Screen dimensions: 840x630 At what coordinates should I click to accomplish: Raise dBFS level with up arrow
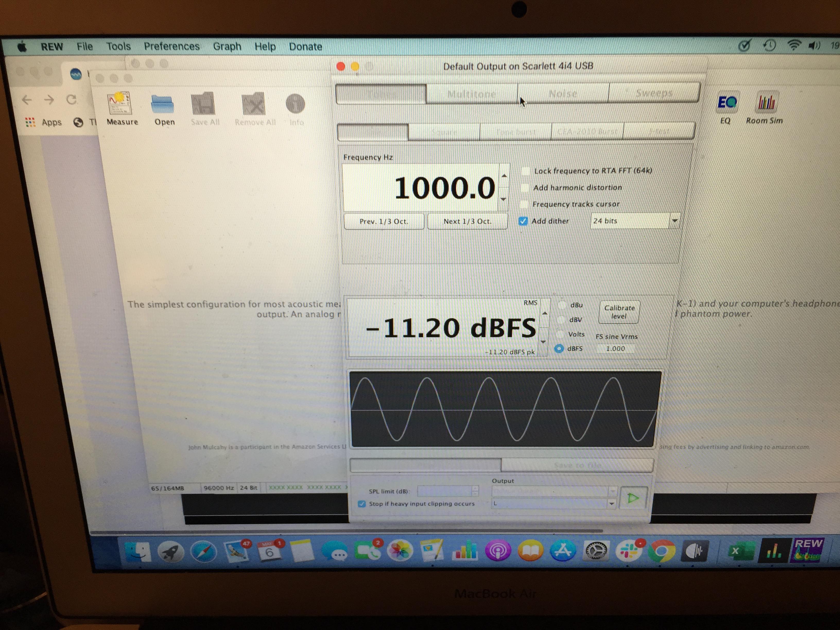tap(545, 313)
